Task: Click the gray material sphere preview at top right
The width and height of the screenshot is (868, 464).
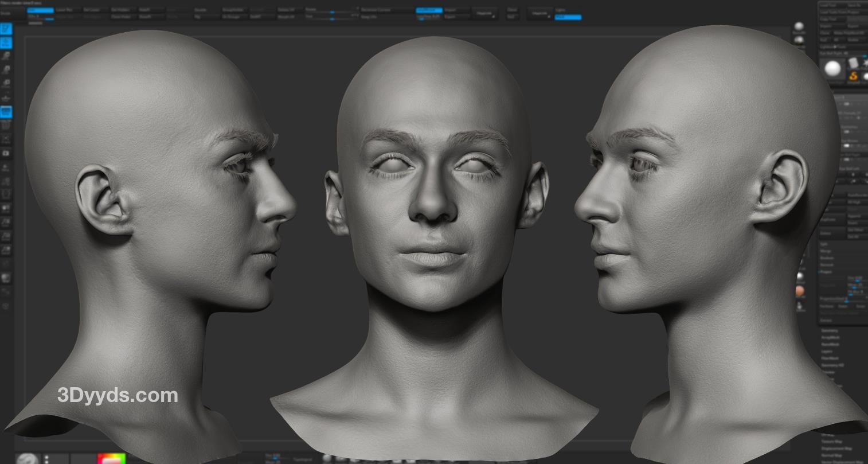Action: [799, 27]
